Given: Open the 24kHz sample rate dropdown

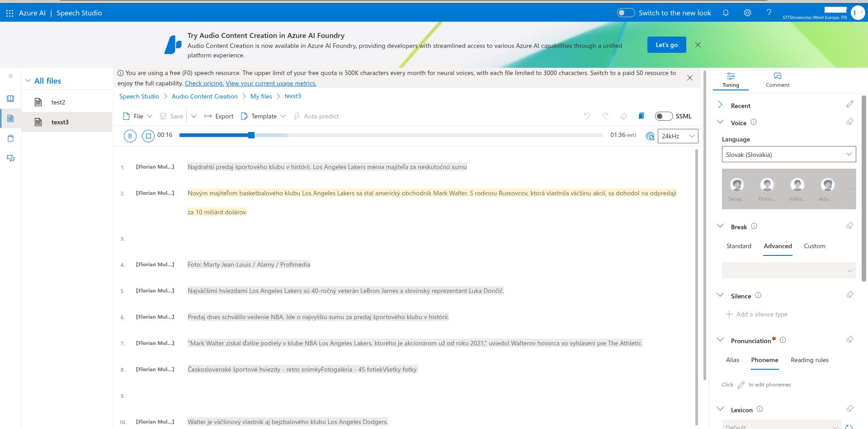Looking at the screenshot, I should tap(678, 136).
